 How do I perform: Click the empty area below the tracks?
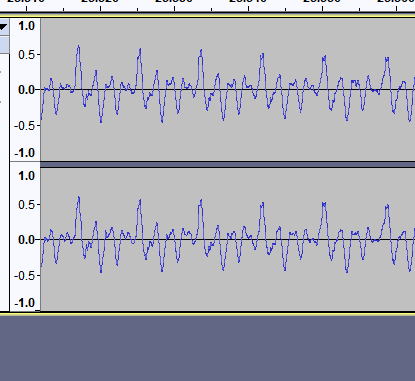tap(207, 348)
